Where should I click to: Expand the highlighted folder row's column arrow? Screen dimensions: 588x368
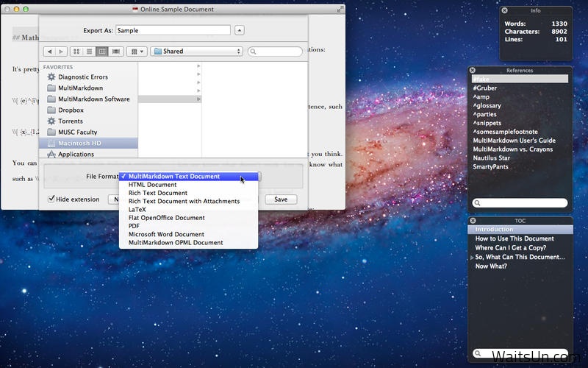[198, 99]
